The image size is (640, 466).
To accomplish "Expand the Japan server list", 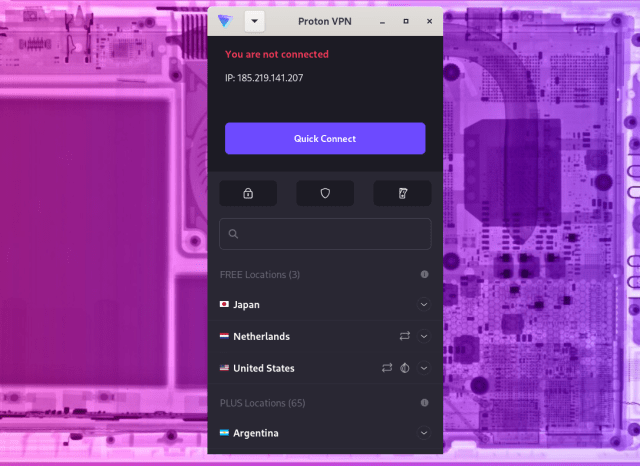I will click(424, 304).
